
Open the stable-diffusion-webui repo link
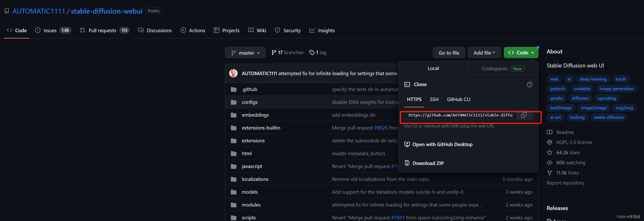coord(107,11)
